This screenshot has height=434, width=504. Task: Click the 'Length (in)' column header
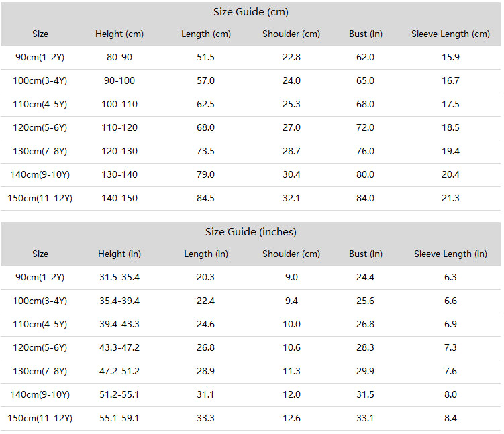point(206,254)
